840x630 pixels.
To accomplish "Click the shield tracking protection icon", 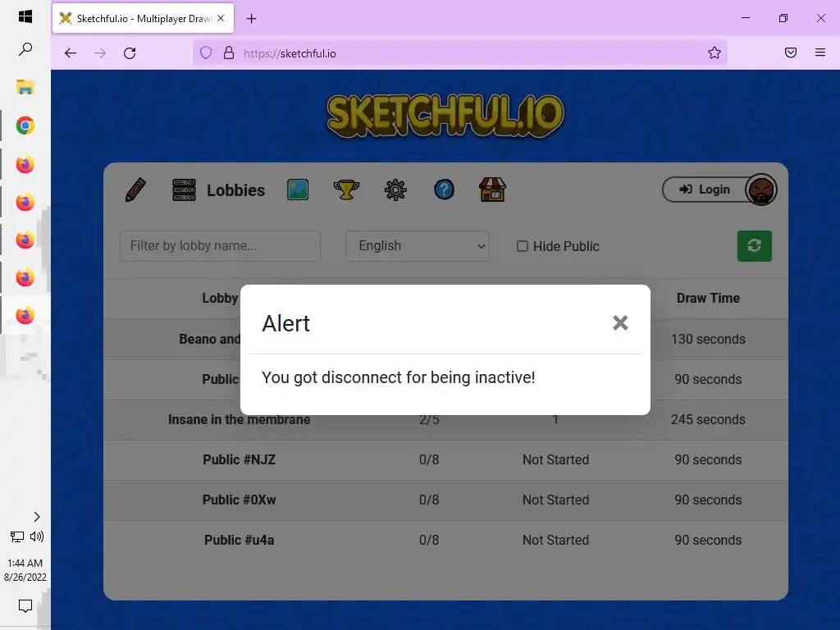I will pyautogui.click(x=206, y=52).
